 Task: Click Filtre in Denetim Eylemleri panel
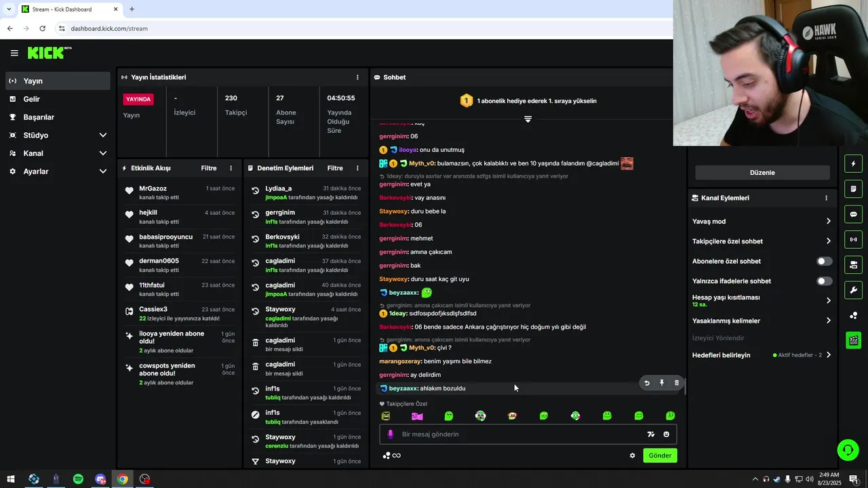coord(335,168)
